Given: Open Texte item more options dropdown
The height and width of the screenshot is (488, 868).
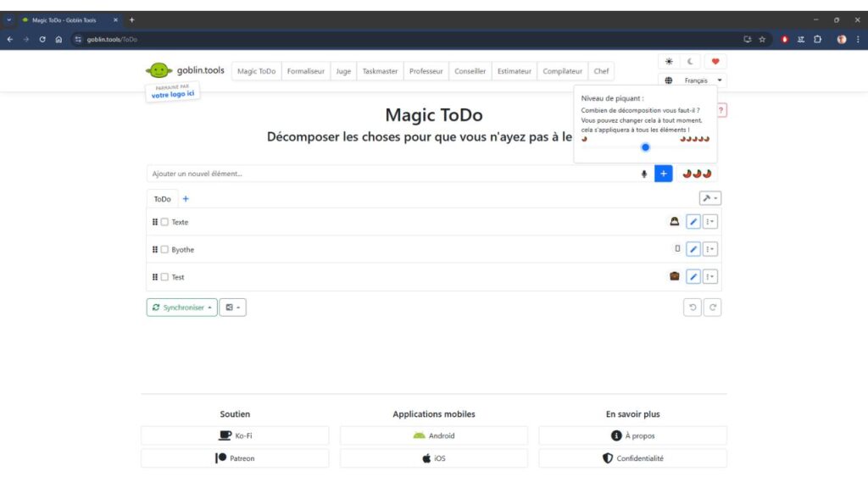Looking at the screenshot, I should [x=710, y=221].
